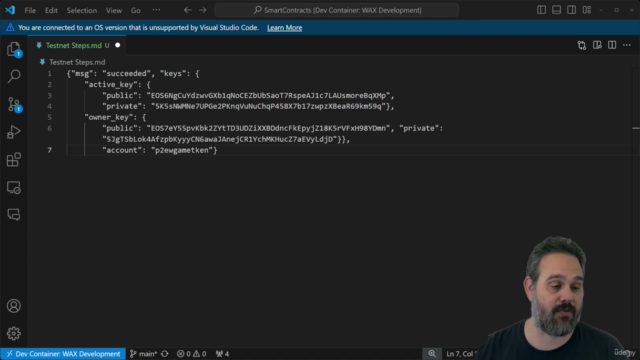Show forwarded ports count 4
The height and width of the screenshot is (360, 640).
coord(222,353)
